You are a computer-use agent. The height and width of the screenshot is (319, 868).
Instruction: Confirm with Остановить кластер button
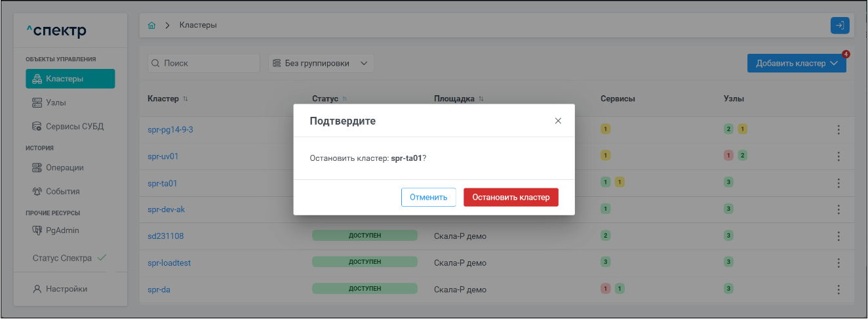(511, 198)
